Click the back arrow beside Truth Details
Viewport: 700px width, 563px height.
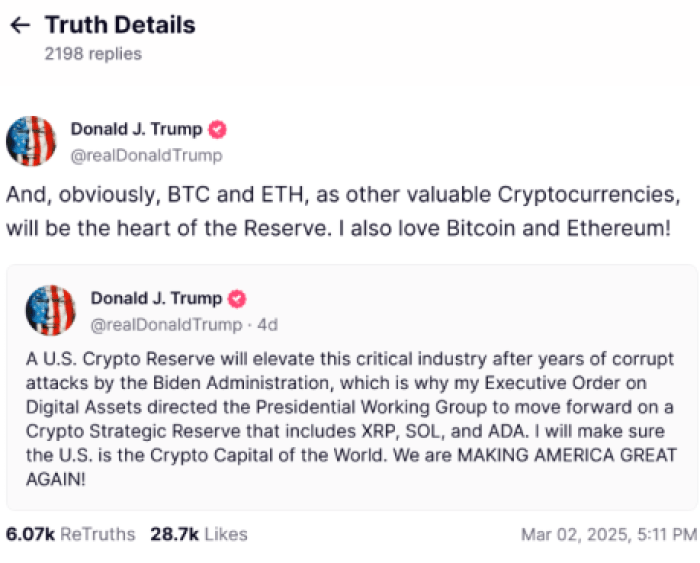18,25
